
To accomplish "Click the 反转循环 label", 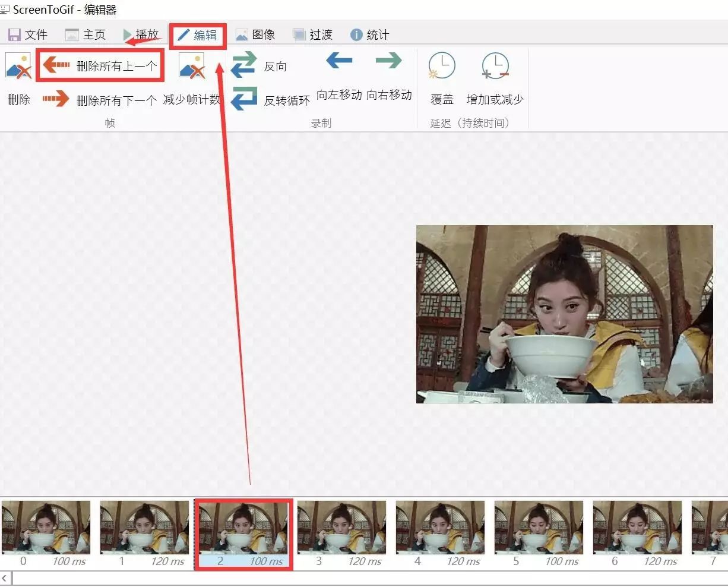I will pyautogui.click(x=287, y=100).
